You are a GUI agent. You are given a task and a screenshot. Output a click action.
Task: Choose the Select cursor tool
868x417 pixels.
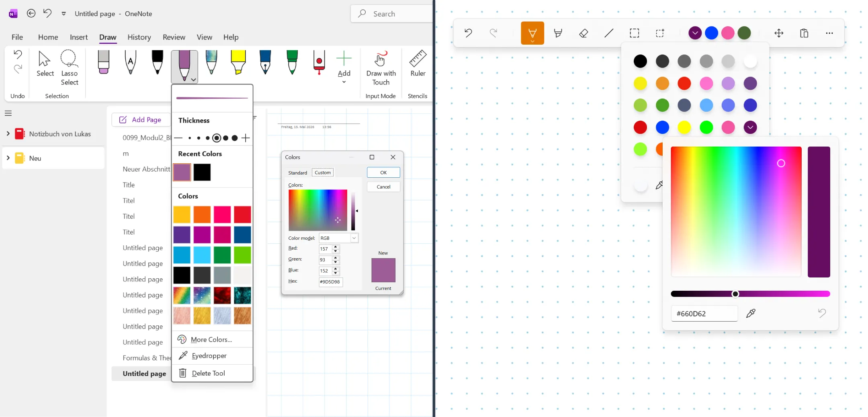point(45,64)
